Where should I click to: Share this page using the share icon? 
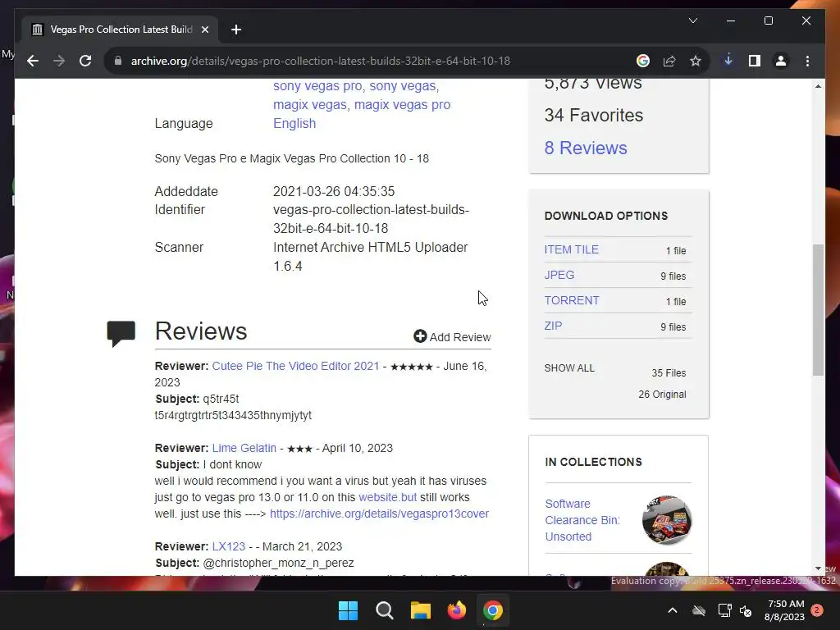click(x=669, y=61)
